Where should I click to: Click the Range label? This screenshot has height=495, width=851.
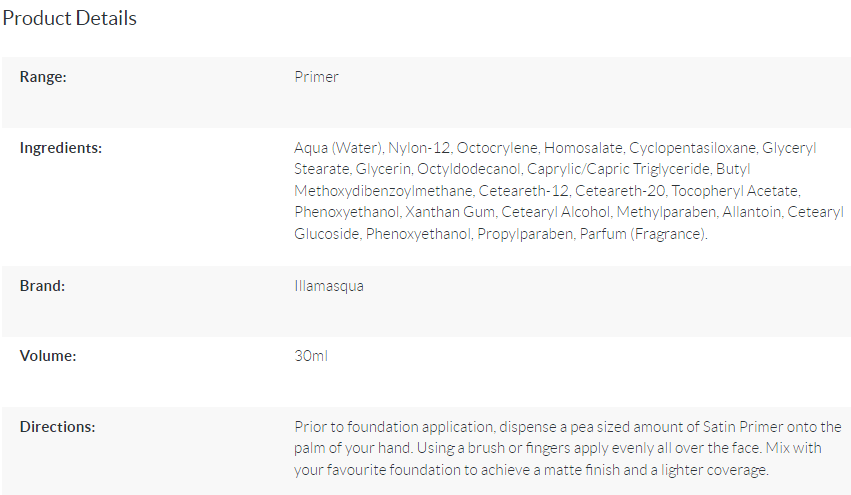click(43, 77)
